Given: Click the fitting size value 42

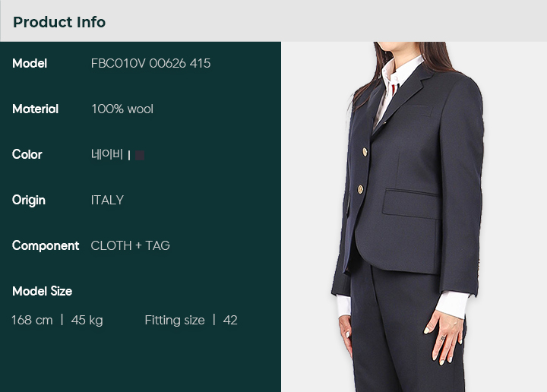Looking at the screenshot, I should pos(230,320).
